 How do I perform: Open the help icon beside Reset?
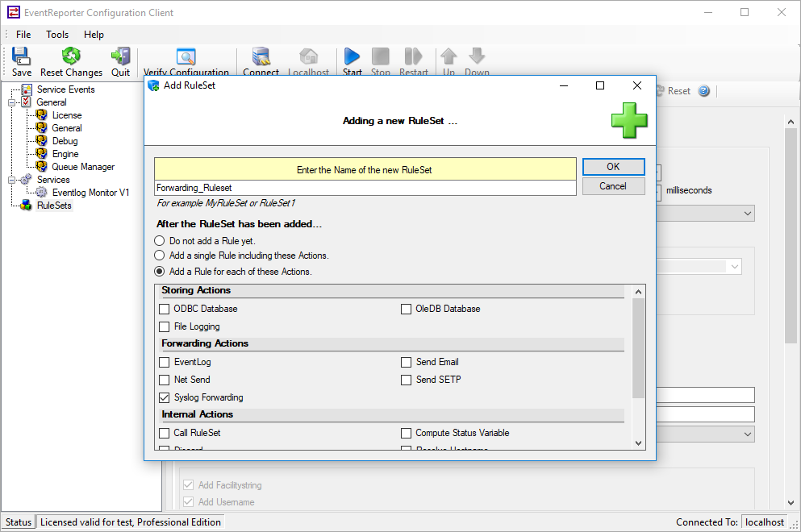click(704, 91)
